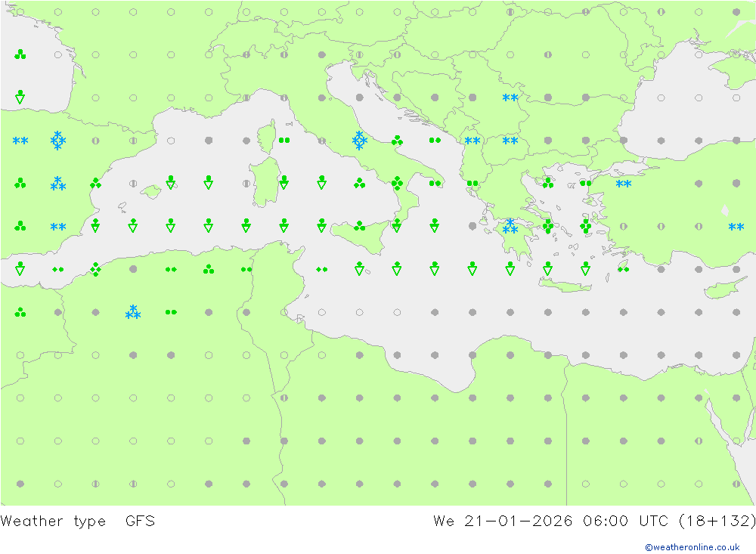
Task: Click the 'Weather type' caption text
Action: tap(53, 522)
